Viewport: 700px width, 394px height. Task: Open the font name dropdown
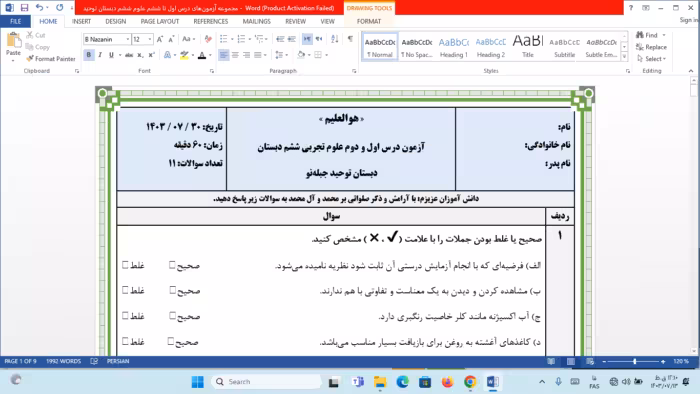(128, 39)
